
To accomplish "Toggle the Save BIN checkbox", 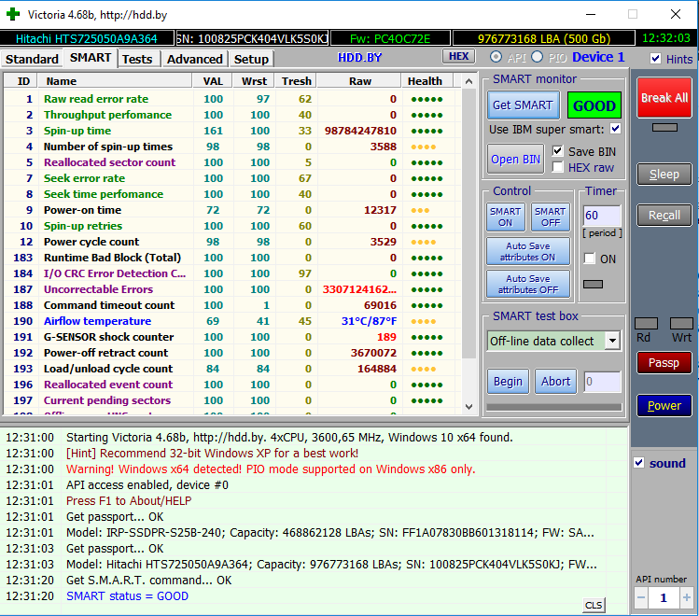I will click(x=557, y=151).
